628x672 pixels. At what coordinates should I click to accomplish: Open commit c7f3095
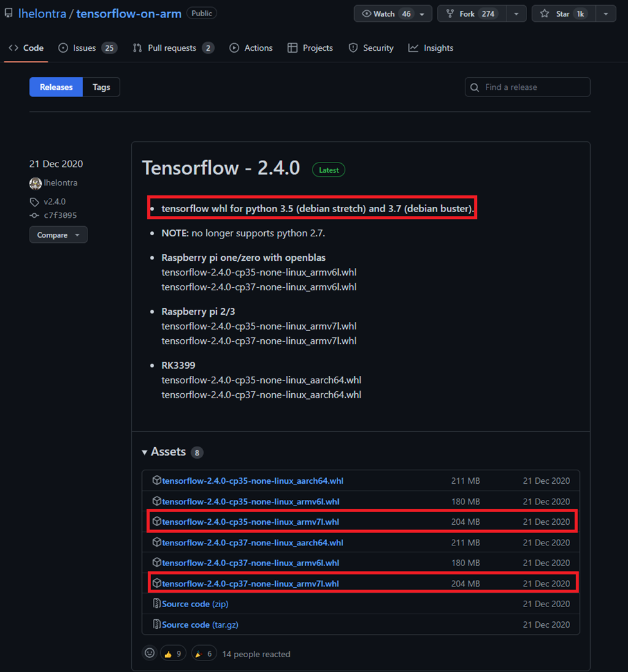tap(60, 215)
